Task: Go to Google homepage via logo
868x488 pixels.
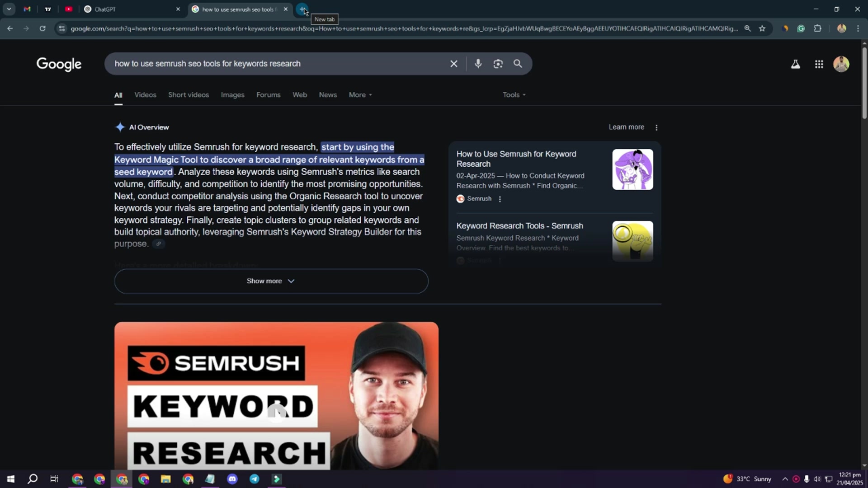Action: 59,64
